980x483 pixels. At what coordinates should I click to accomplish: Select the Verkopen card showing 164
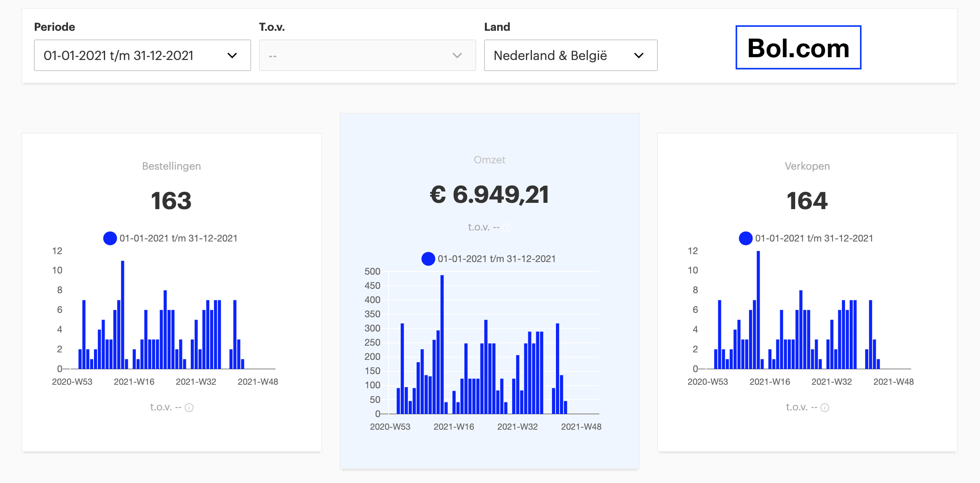[x=807, y=292]
